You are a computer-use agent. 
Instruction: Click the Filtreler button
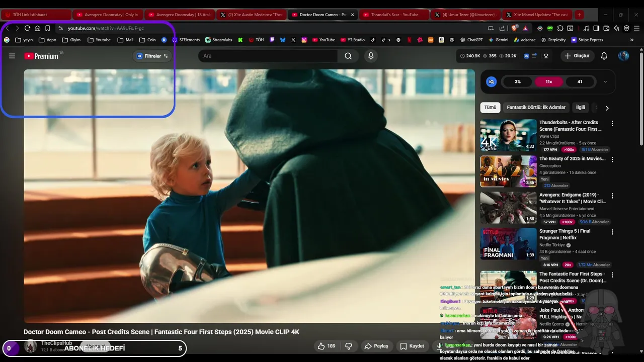[x=152, y=56]
